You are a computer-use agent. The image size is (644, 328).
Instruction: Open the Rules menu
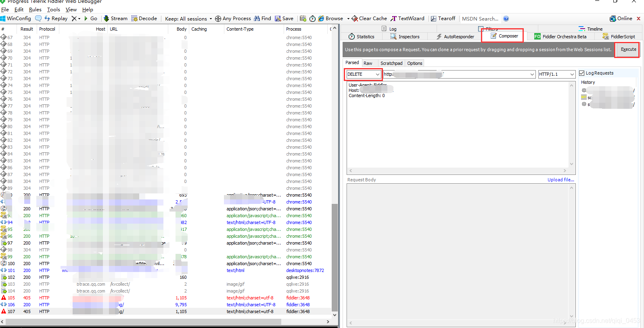35,10
